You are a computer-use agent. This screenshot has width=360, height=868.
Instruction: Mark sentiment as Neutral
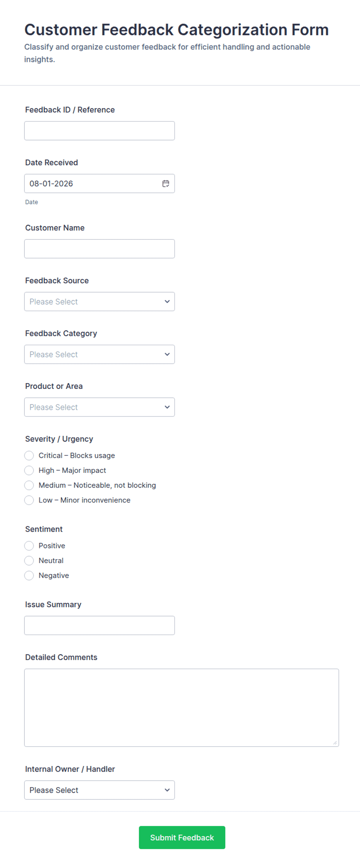(x=29, y=560)
